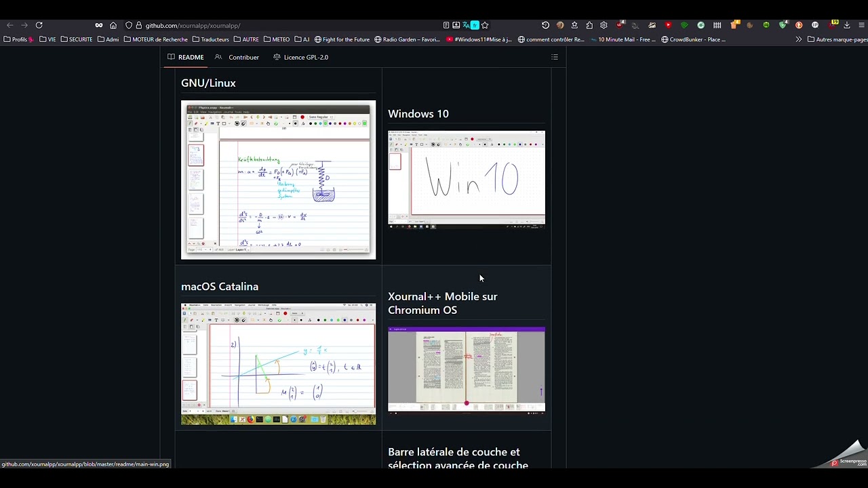This screenshot has height=488, width=868.
Task: Open the Admi bookmark folder
Action: pos(108,39)
